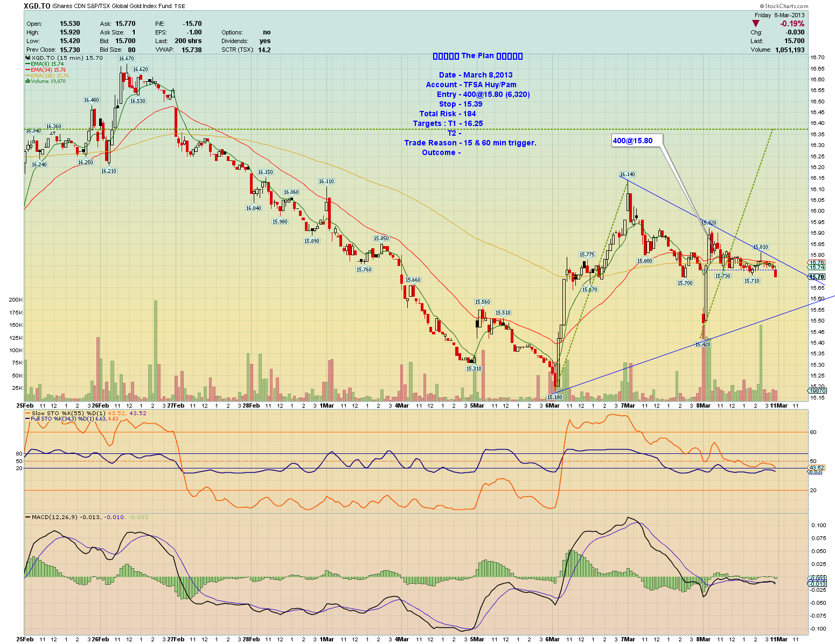Click the -0.19% percent change value
Screen dimensions: 835x644
coord(792,24)
